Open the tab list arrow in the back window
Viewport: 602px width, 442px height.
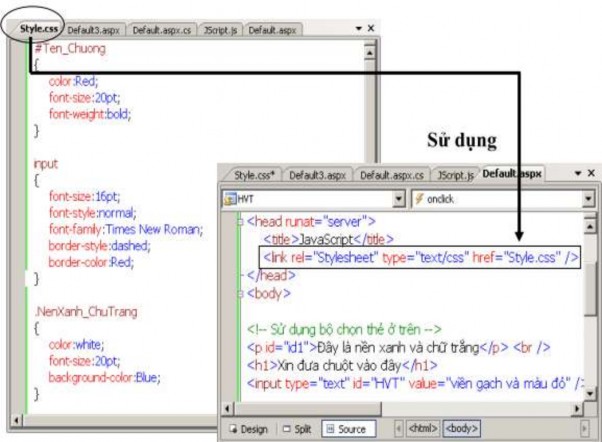359,28
